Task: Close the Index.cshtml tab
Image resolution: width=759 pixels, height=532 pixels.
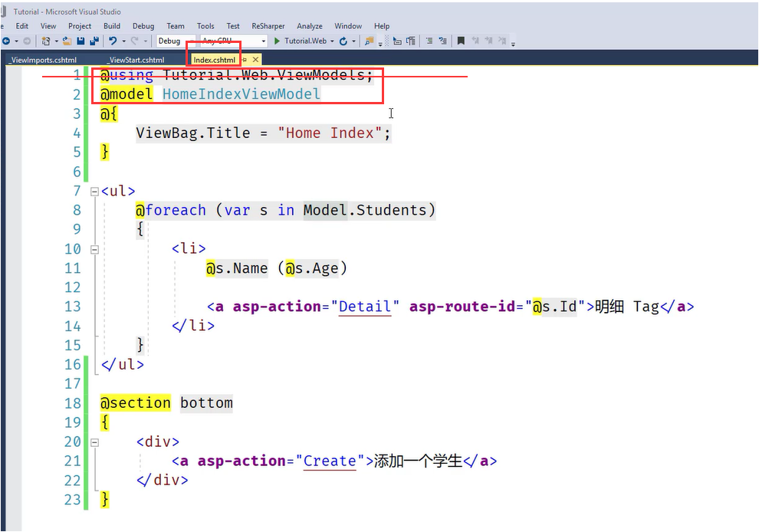Action: 255,60
